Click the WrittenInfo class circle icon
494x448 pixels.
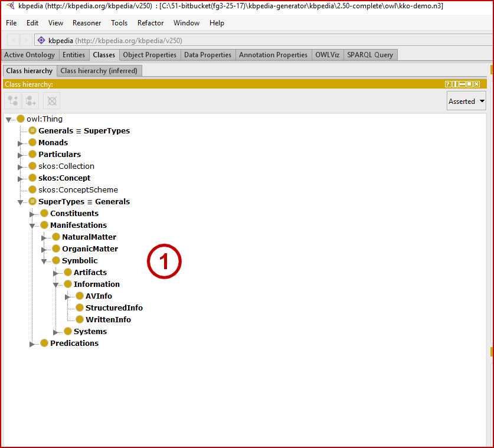coord(80,319)
